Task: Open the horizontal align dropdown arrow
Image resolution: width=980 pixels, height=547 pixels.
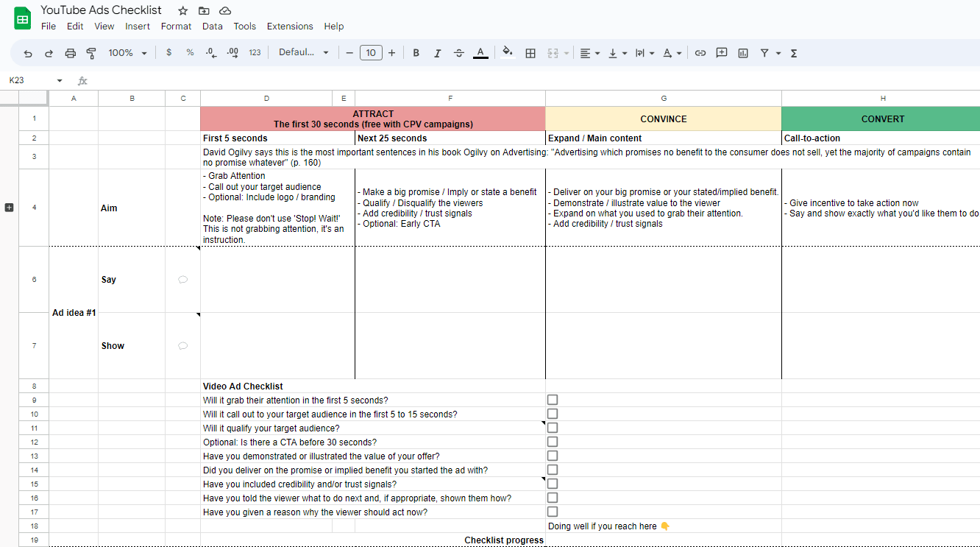Action: coord(596,52)
